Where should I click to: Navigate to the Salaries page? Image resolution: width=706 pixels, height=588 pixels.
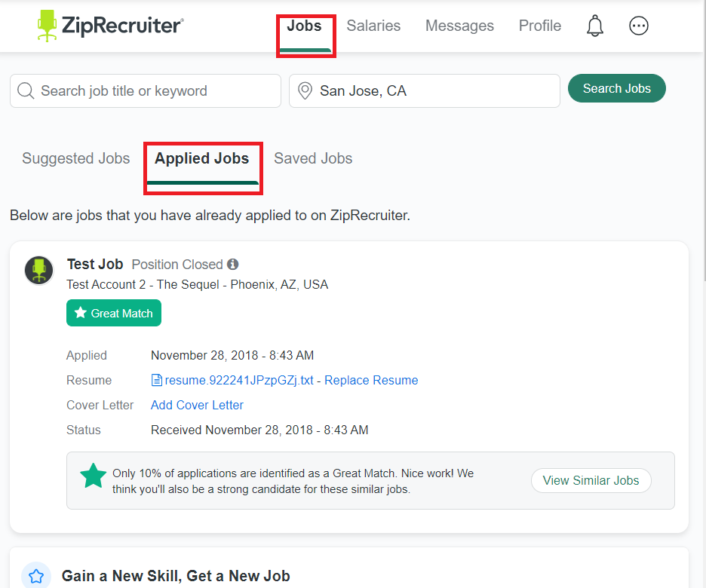tap(373, 25)
